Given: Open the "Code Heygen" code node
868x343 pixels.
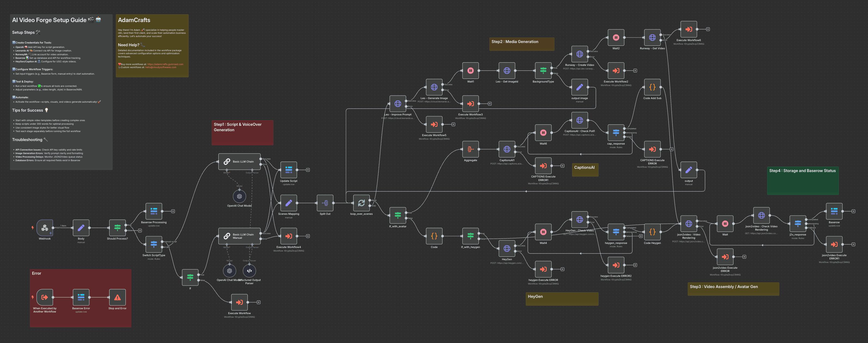Looking at the screenshot, I should tap(652, 232).
